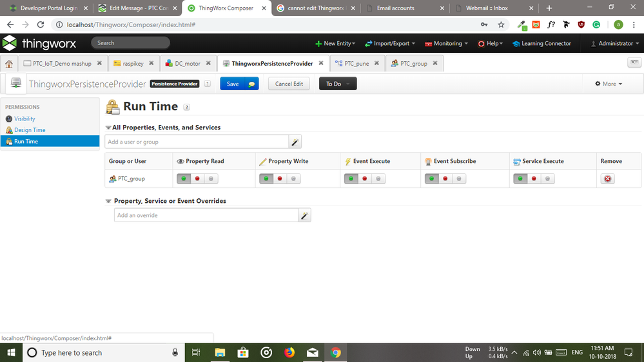Deny Event Execute for PTC_group
This screenshot has width=644, height=362.
[x=365, y=179]
